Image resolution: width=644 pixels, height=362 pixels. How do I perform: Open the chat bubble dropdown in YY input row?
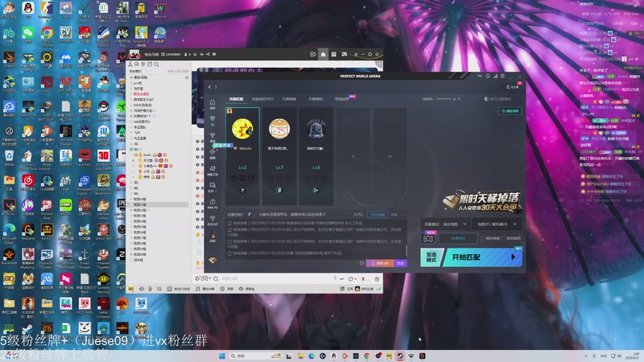[352, 279]
